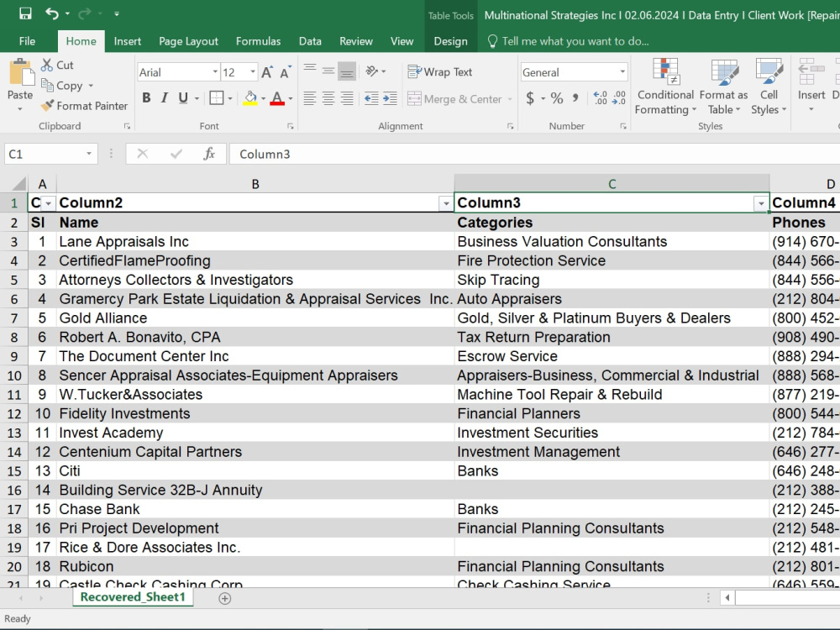Click the Name Box showing C1
Image resolution: width=840 pixels, height=630 pixels.
[x=45, y=155]
